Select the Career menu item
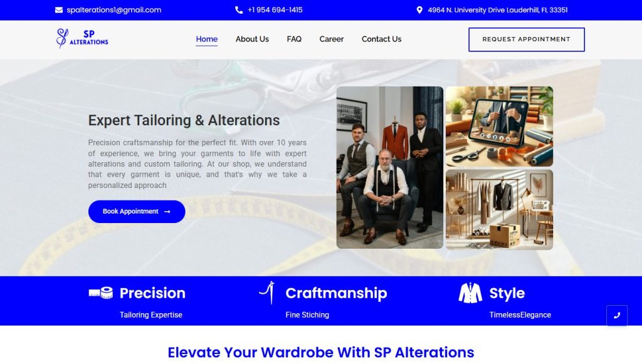 coord(331,39)
